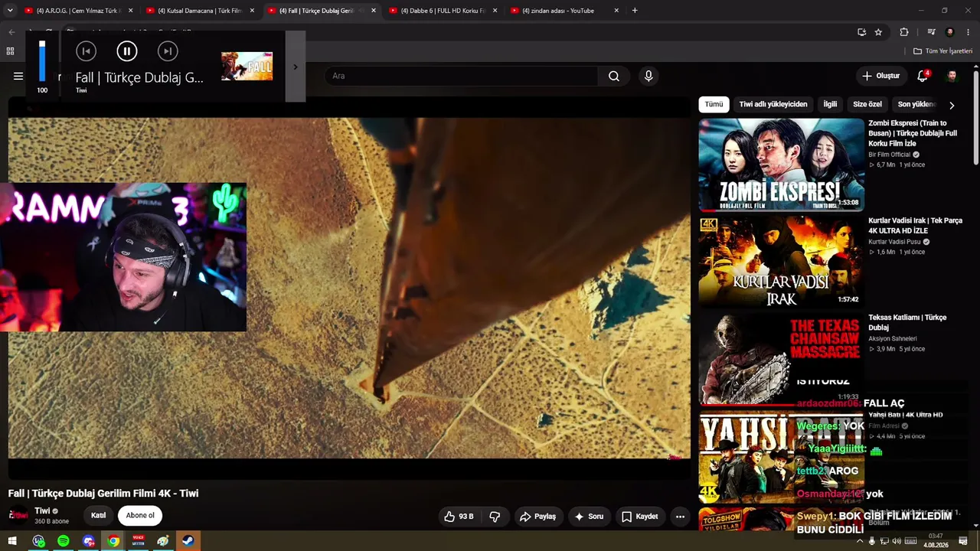This screenshot has width=980, height=551.
Task: Open the Teksas Katliamı Türkçe Dublaj title
Action: tap(907, 322)
